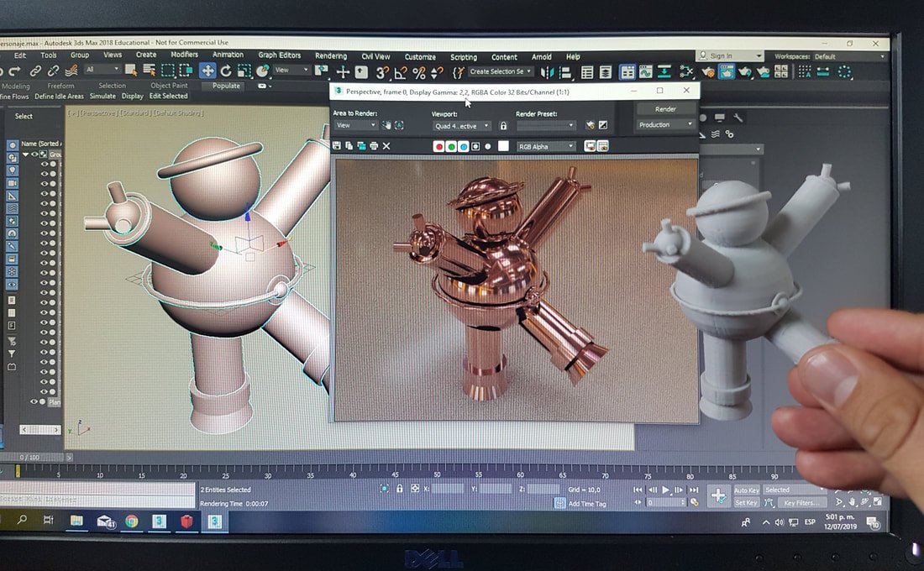This screenshot has width=924, height=571.
Task: Click Clone Rendered Frame Window icon
Action: pyautogui.click(x=361, y=145)
